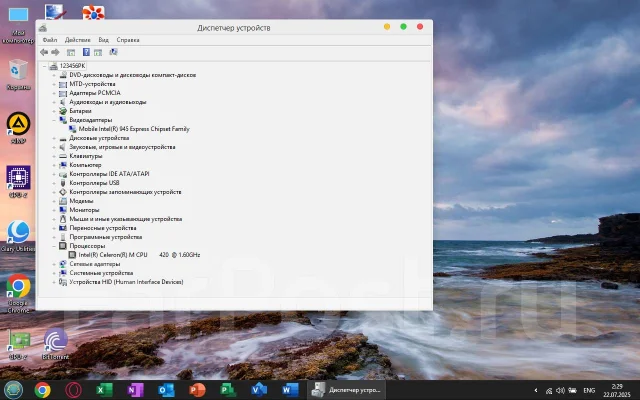Open the Вид menu
The width and height of the screenshot is (640, 400).
(103, 40)
